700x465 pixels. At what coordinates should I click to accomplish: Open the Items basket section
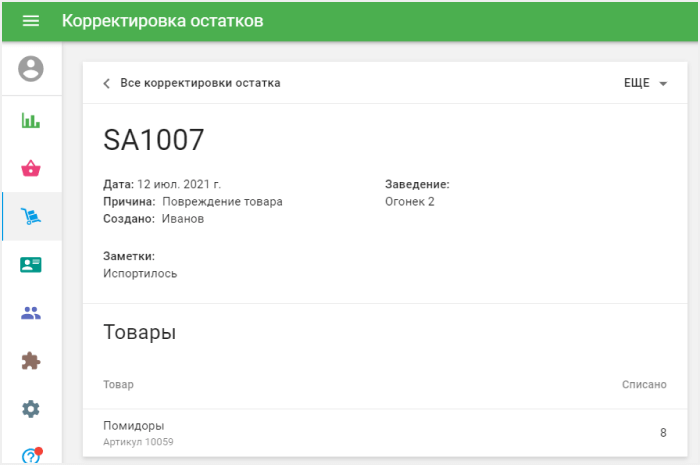[x=31, y=168]
